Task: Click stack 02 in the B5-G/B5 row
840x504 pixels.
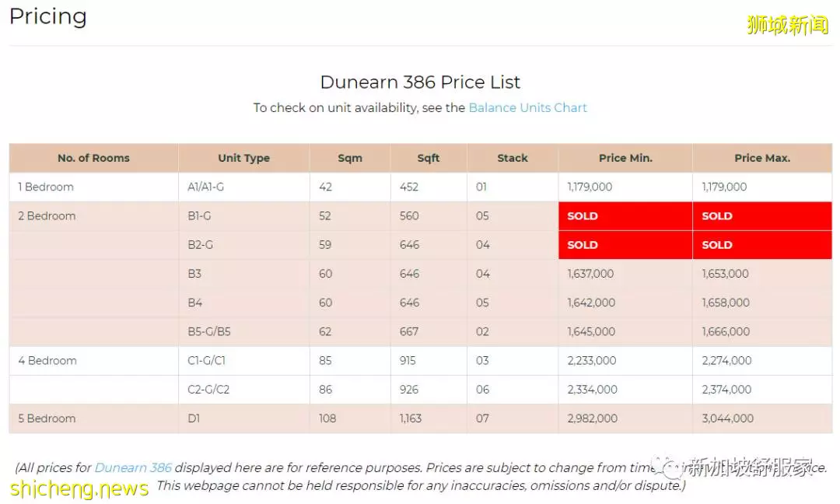Action: [x=482, y=331]
